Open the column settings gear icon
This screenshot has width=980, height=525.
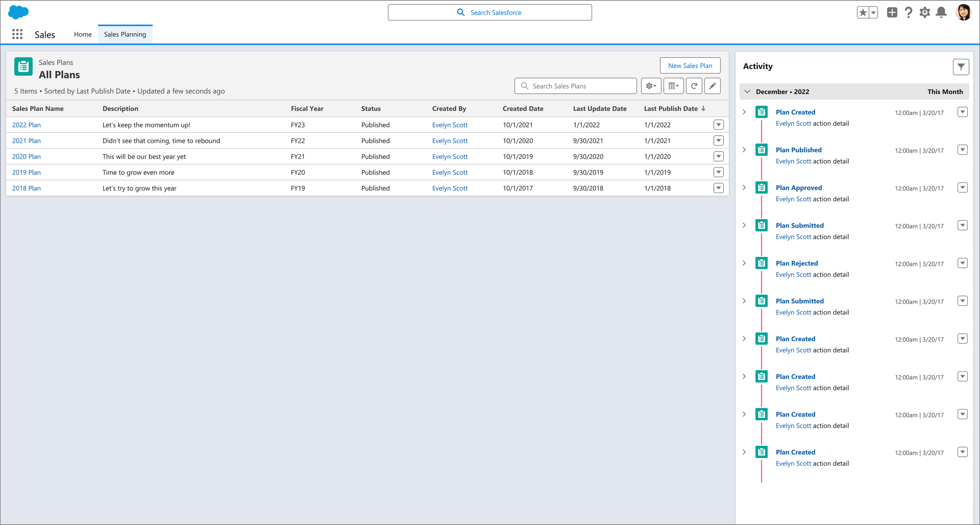(651, 85)
